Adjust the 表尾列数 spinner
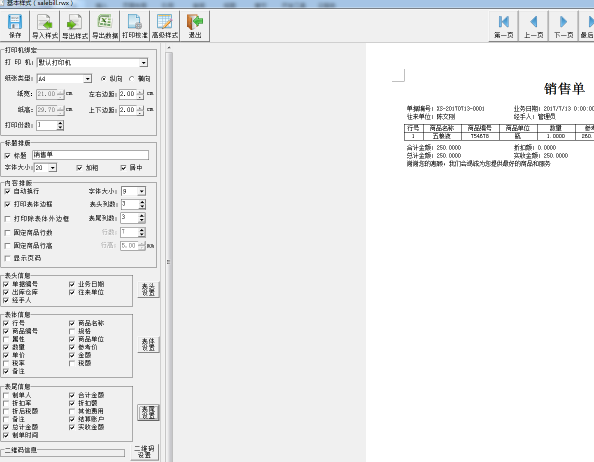 [x=142, y=218]
